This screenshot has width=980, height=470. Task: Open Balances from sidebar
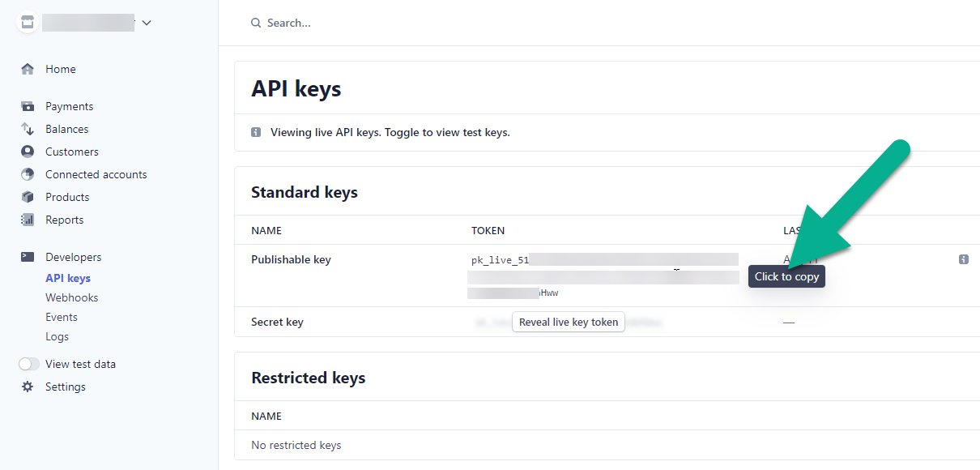[67, 129]
